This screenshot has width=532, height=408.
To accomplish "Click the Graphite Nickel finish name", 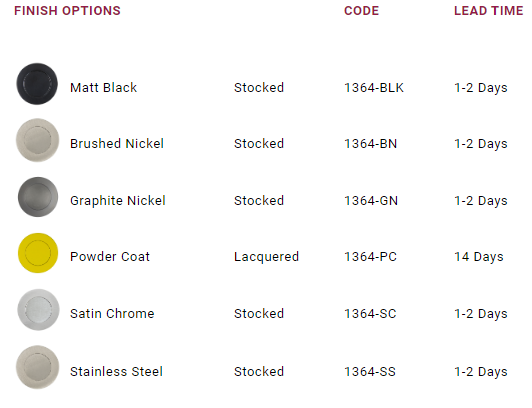I will pos(118,200).
